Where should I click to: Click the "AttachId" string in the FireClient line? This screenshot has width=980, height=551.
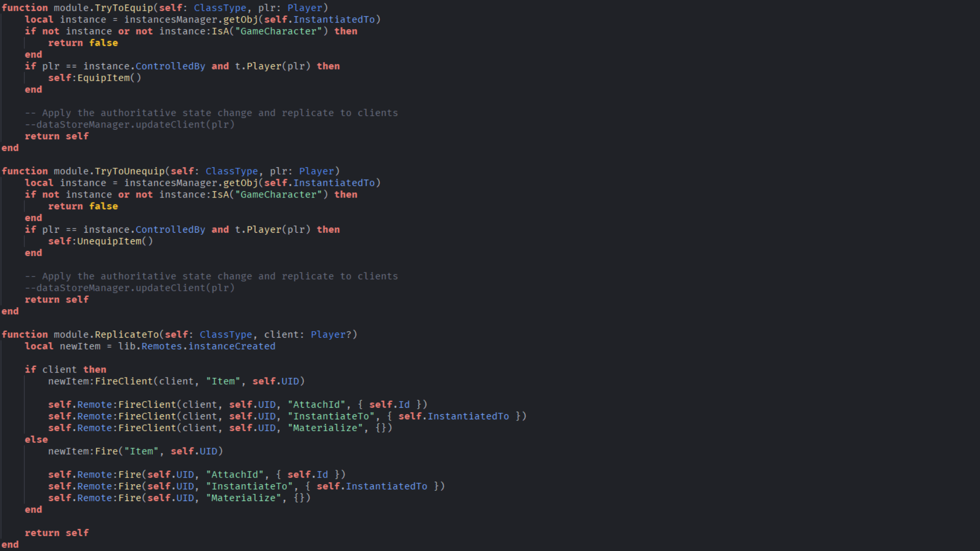316,405
